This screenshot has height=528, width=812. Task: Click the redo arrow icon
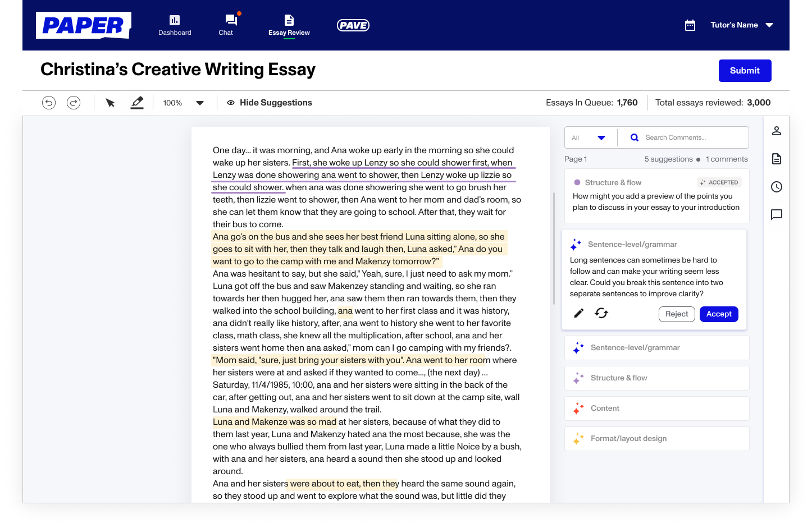[x=74, y=103]
